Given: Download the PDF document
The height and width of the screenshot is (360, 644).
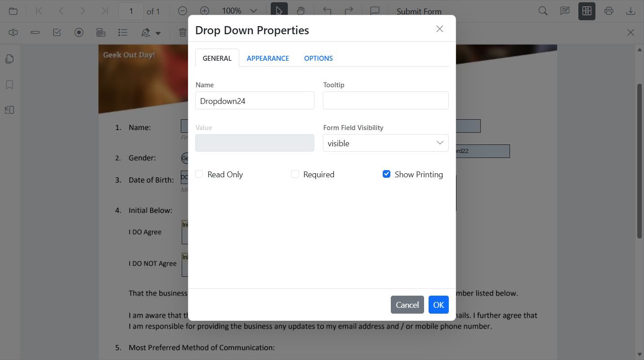Looking at the screenshot, I should (x=631, y=10).
